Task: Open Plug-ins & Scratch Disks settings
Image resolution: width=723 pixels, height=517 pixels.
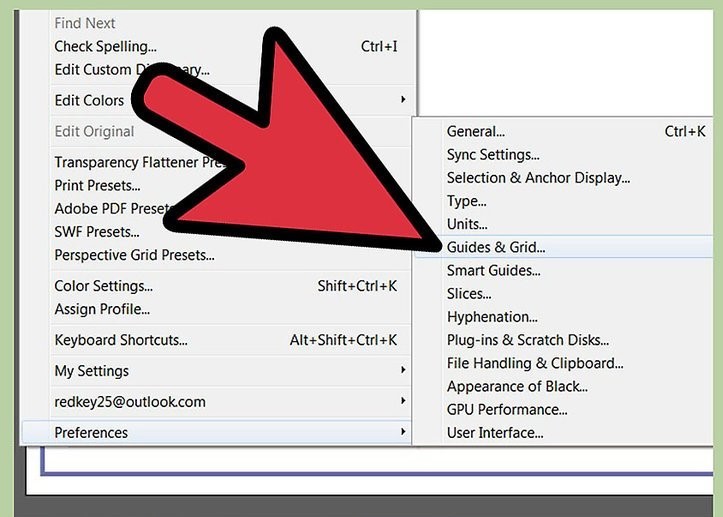Action: [528, 340]
